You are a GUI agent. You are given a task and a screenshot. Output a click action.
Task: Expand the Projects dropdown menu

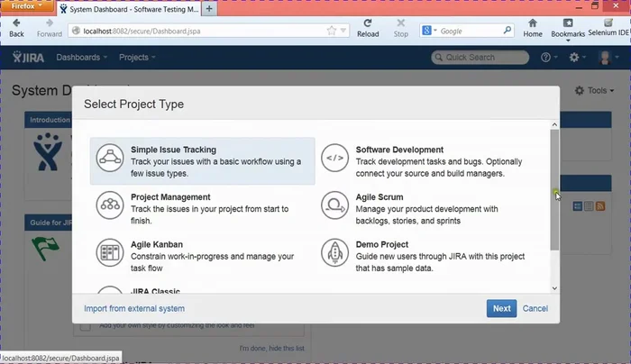tap(137, 58)
